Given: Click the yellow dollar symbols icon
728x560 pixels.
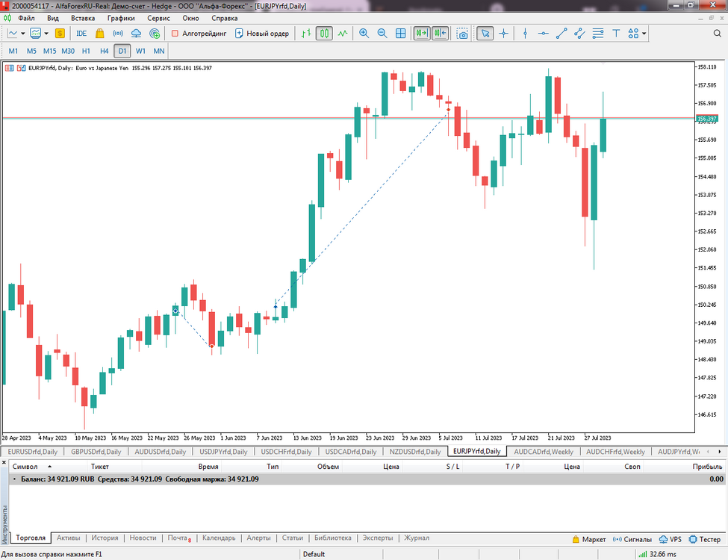Looking at the screenshot, I should click(60, 34).
